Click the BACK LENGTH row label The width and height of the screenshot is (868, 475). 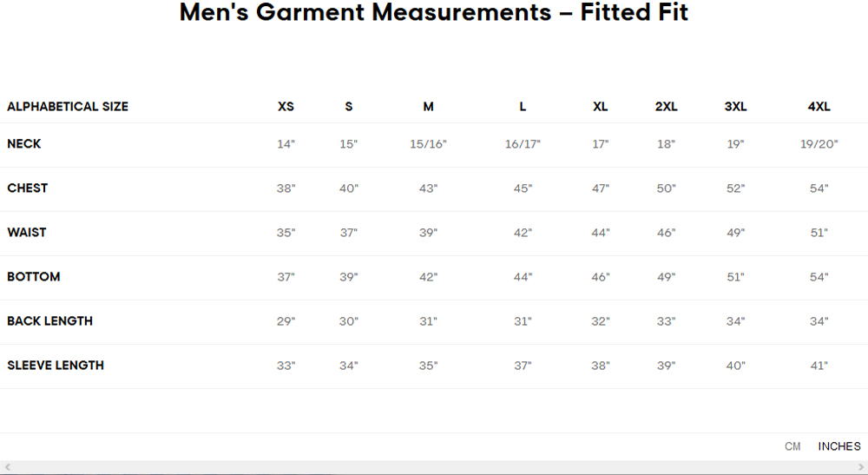49,321
